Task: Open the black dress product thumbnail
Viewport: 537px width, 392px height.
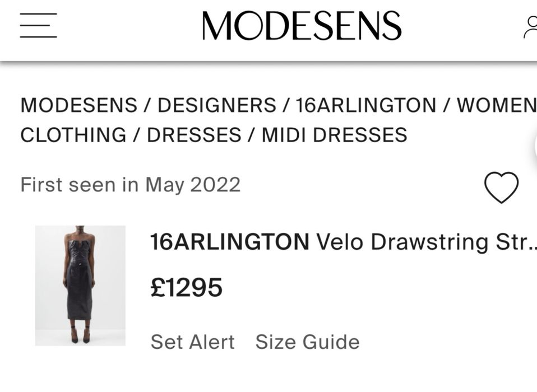Action: (80, 286)
